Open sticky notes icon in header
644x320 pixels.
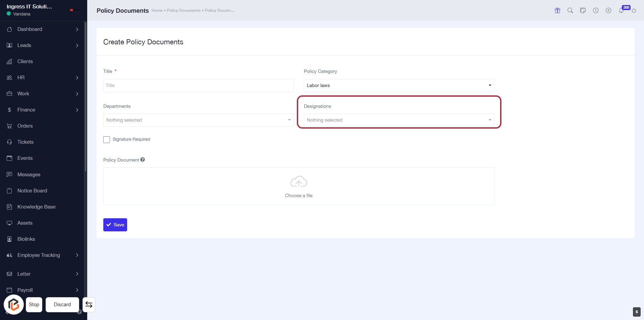pyautogui.click(x=583, y=10)
